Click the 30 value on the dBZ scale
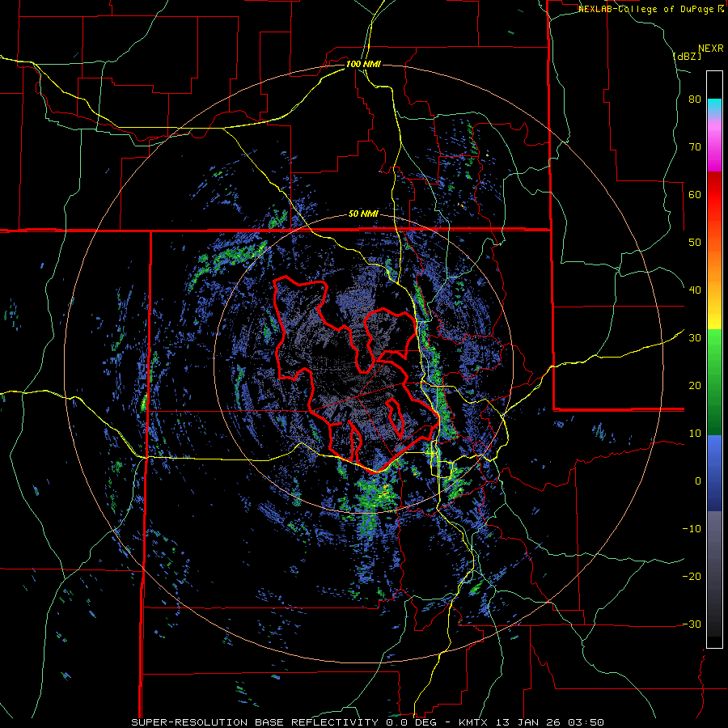The width and height of the screenshot is (728, 728). tap(695, 338)
